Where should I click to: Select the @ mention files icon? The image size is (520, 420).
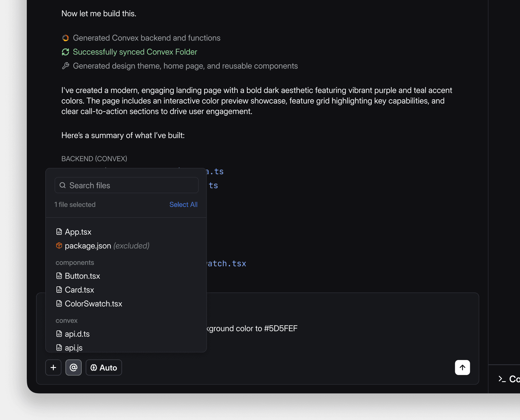pyautogui.click(x=73, y=367)
